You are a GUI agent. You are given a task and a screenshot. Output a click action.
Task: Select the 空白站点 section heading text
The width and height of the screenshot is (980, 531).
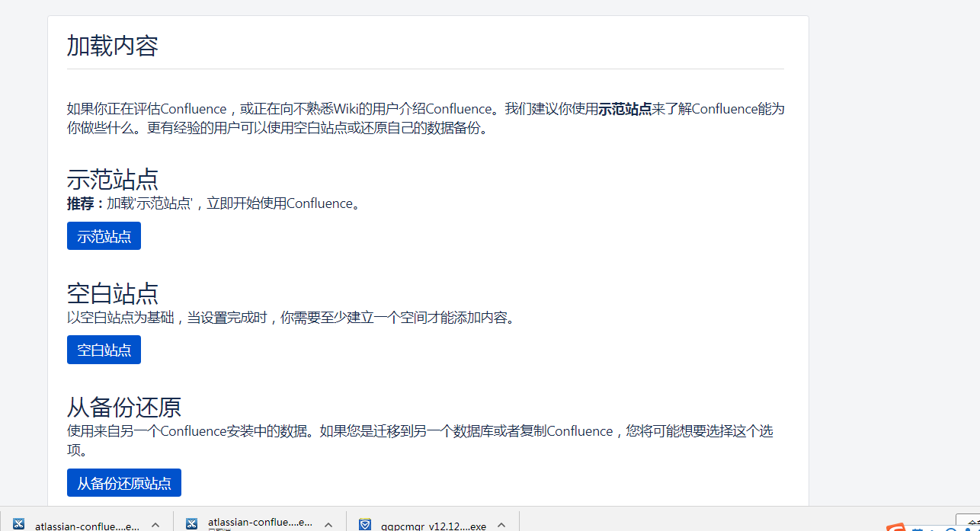[x=112, y=293]
